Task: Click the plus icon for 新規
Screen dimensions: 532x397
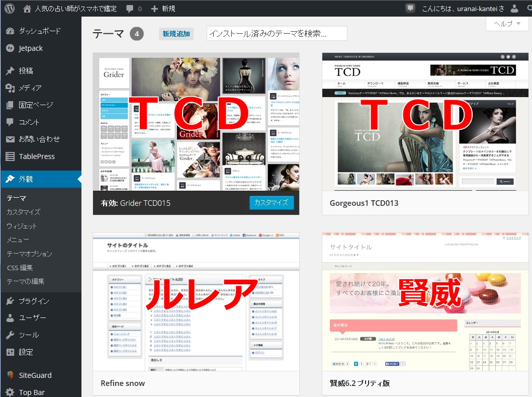Action: pyautogui.click(x=154, y=9)
